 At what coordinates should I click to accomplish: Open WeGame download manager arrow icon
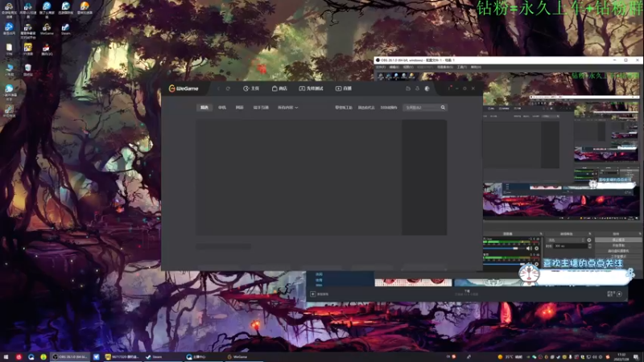(x=417, y=88)
